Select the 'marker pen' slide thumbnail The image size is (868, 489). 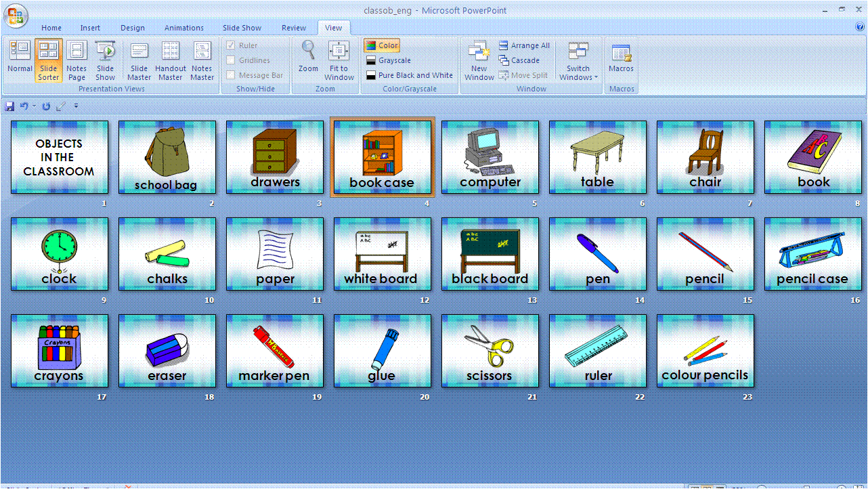[275, 351]
